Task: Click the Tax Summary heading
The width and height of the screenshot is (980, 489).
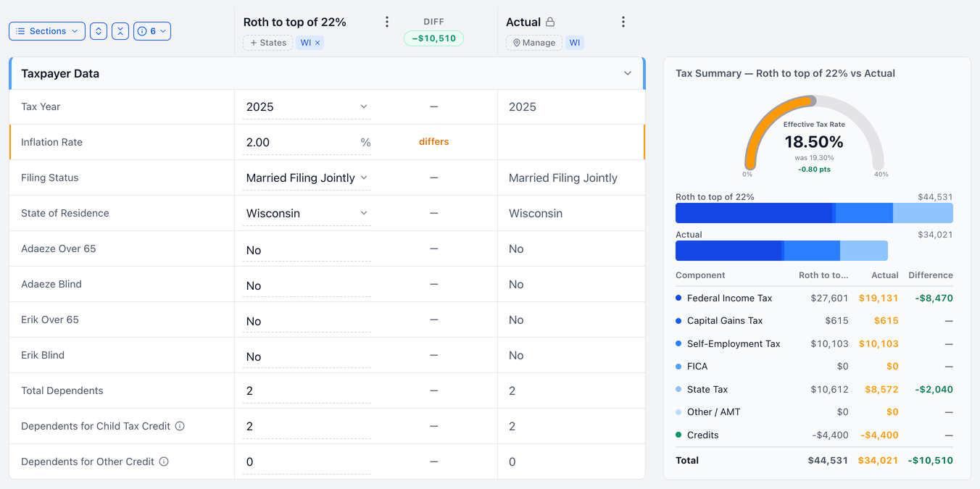Action: pyautogui.click(x=785, y=73)
